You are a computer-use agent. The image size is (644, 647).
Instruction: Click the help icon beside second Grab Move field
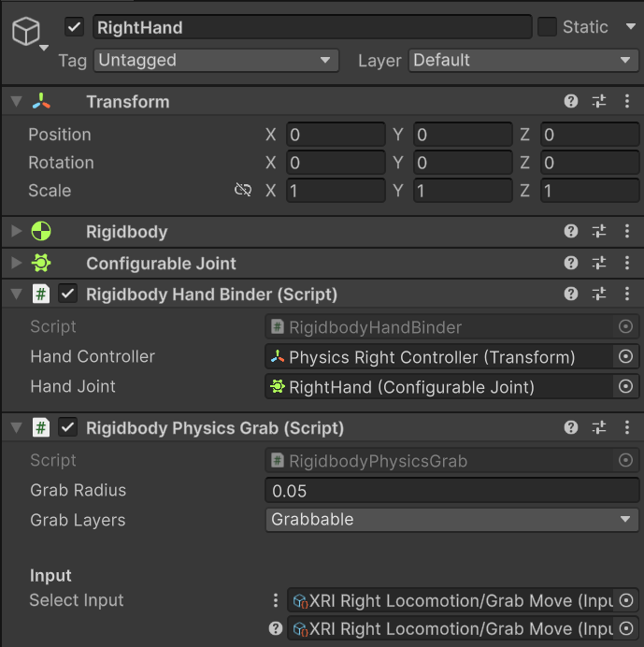pos(276,628)
